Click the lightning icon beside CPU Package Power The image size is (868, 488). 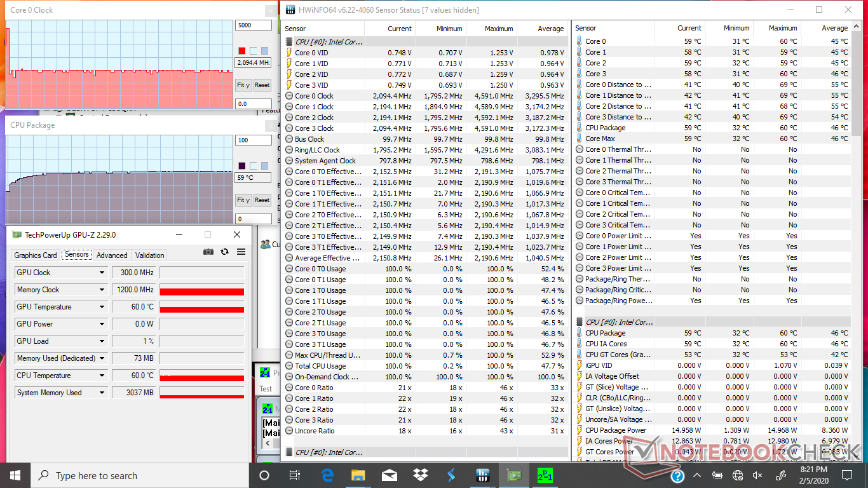(x=579, y=430)
